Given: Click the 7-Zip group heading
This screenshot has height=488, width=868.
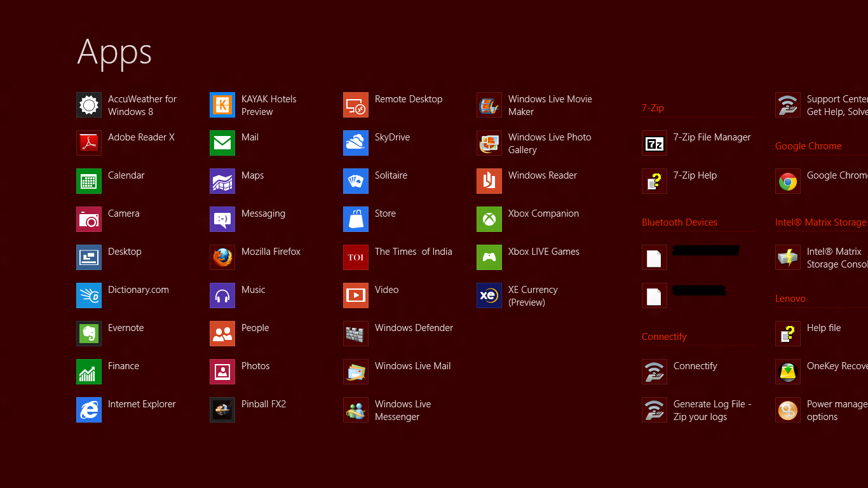Looking at the screenshot, I should click(653, 108).
